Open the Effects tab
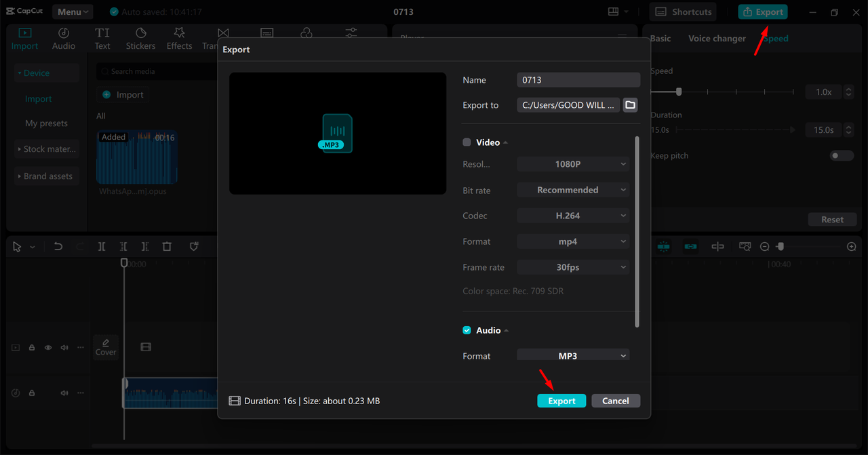Image resolution: width=868 pixels, height=455 pixels. click(179, 39)
